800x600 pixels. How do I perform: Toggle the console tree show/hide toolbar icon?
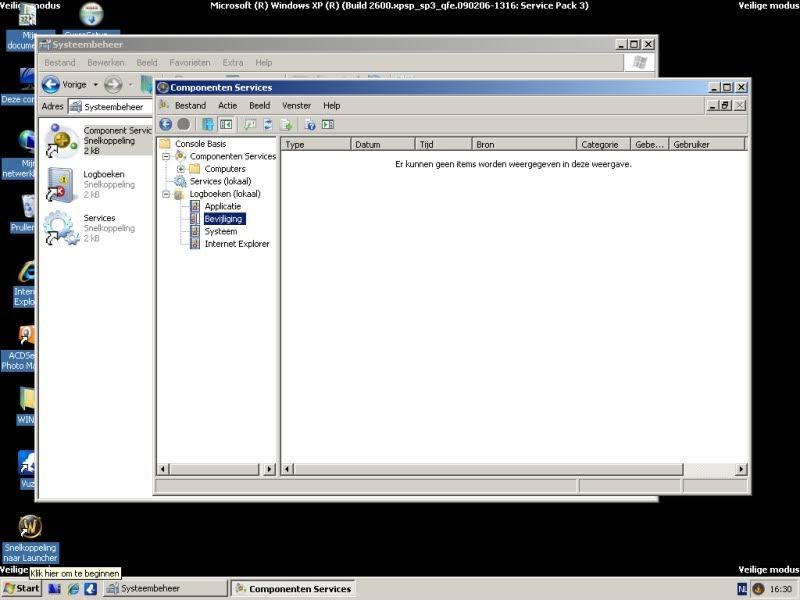(x=226, y=124)
